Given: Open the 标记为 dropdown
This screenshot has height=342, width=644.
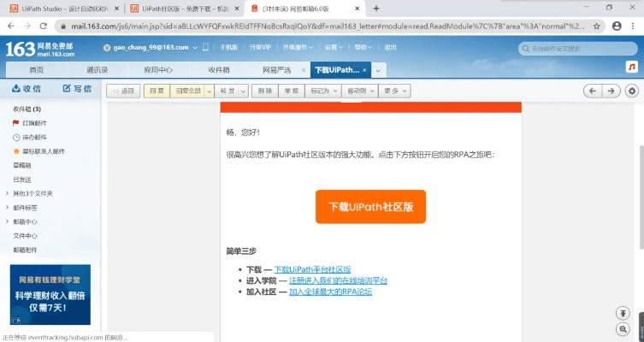Looking at the screenshot, I should 323,91.
